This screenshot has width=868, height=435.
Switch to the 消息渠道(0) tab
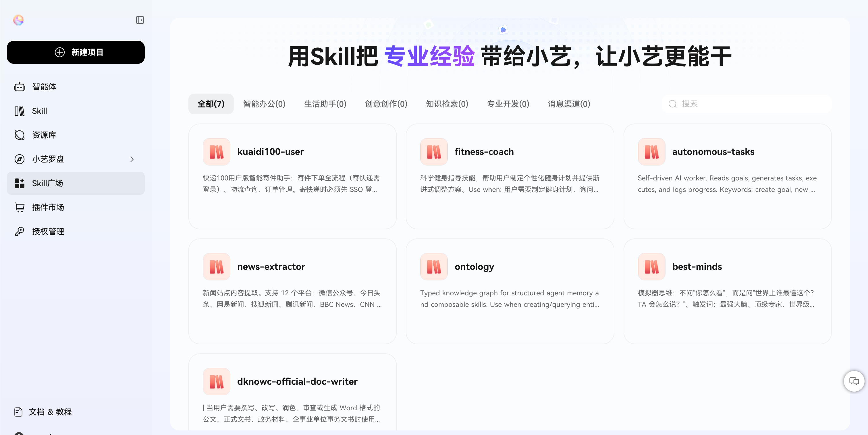[x=569, y=104]
